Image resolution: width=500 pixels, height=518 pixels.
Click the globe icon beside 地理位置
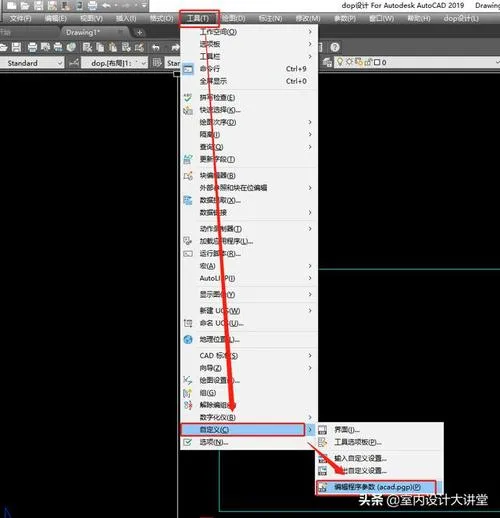point(188,339)
